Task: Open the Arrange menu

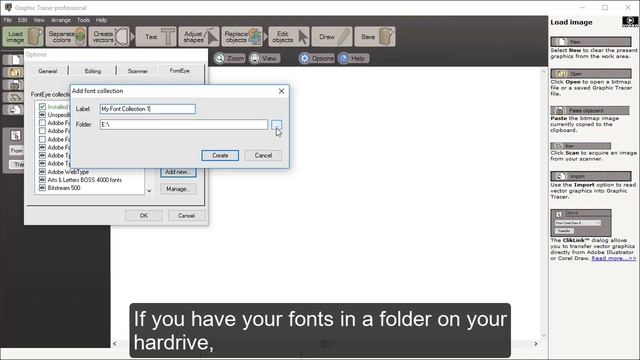Action: click(x=61, y=20)
